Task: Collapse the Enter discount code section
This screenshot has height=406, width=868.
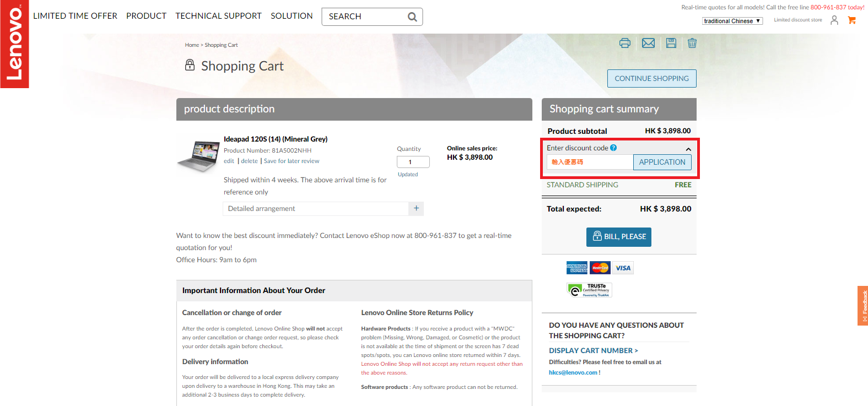Action: 688,149
